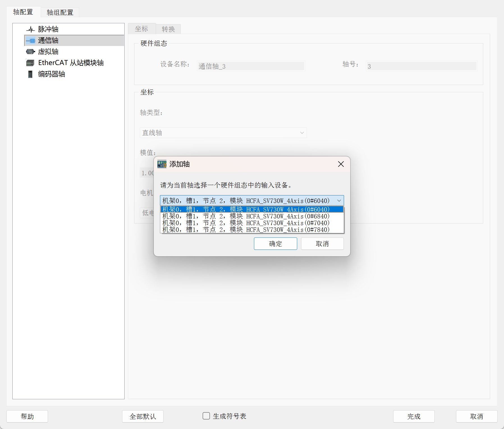504x429 pixels.
Task: Close the 添加轴 dialog
Action: point(341,164)
